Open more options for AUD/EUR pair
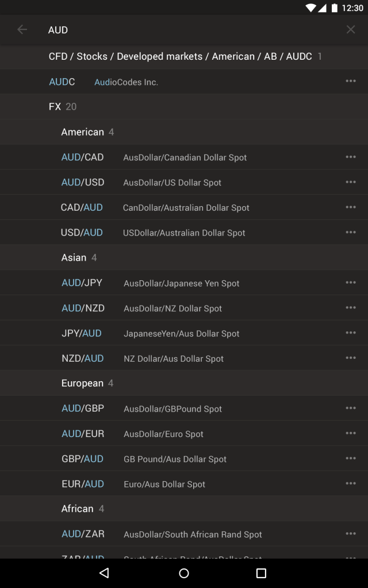368x588 pixels. 351,434
